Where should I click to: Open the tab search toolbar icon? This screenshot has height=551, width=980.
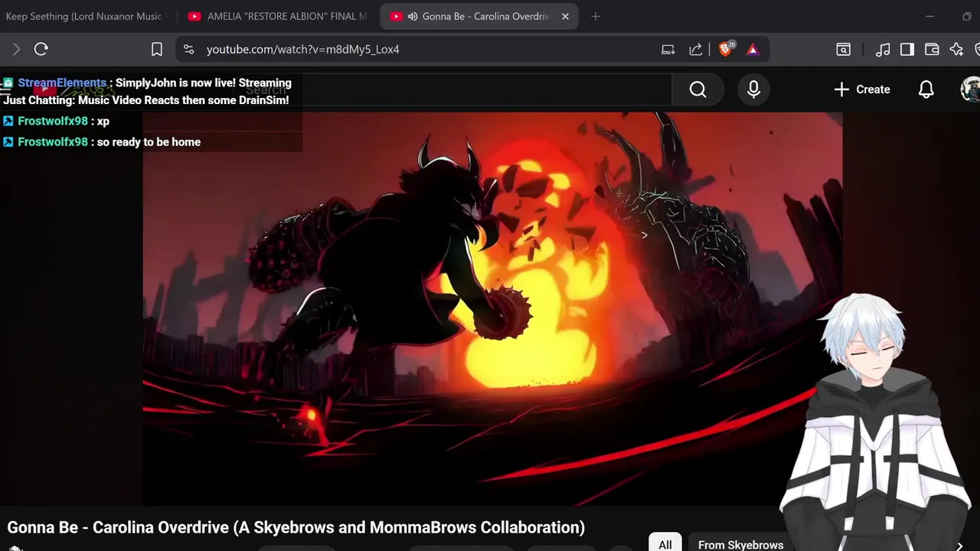[843, 49]
